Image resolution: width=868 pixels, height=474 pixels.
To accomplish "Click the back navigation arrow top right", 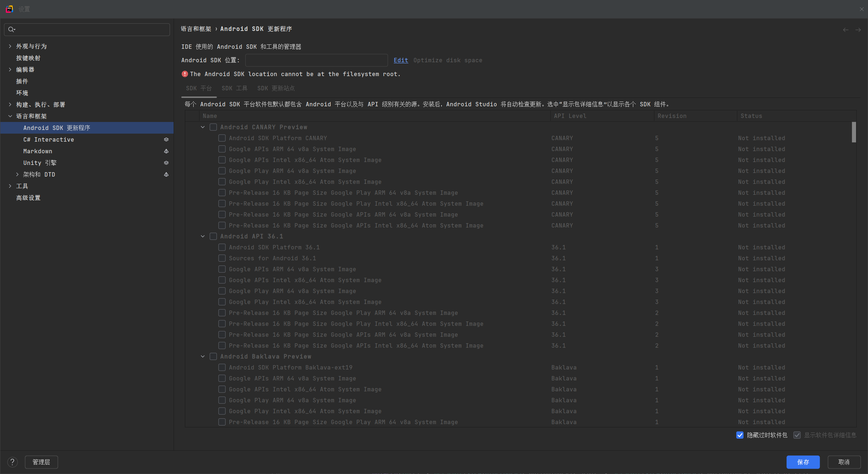I will click(x=845, y=30).
